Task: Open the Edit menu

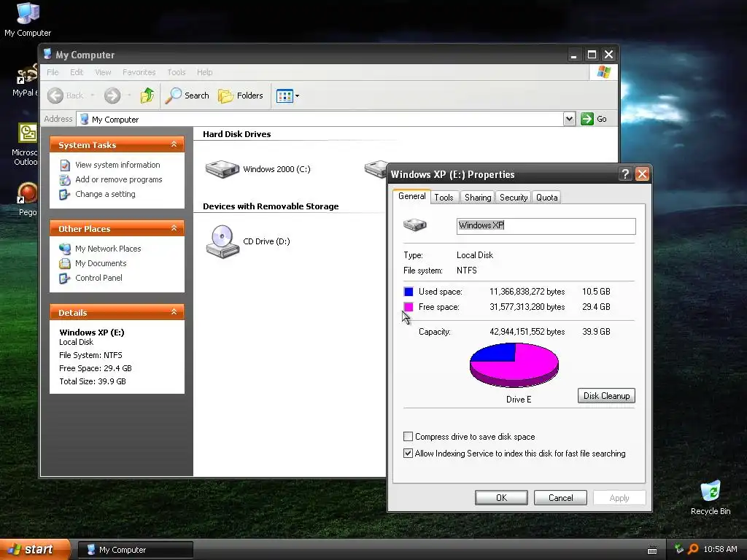Action: coord(77,72)
